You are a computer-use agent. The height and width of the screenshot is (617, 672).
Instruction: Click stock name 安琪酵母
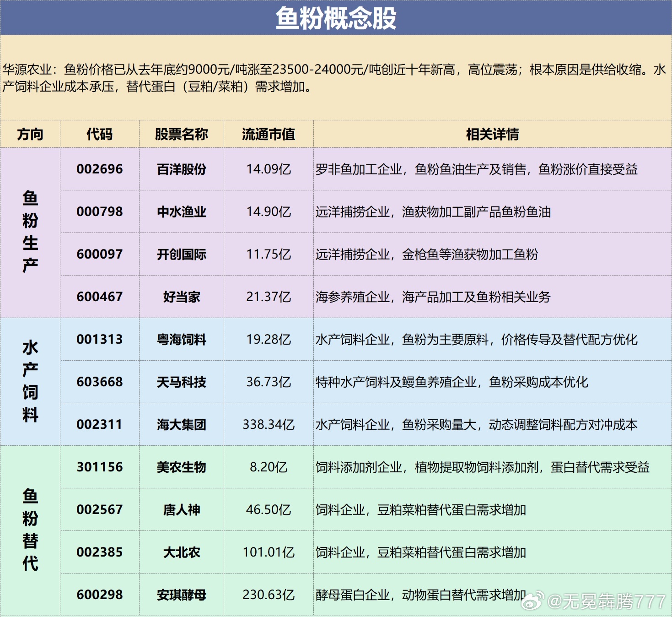click(x=182, y=595)
